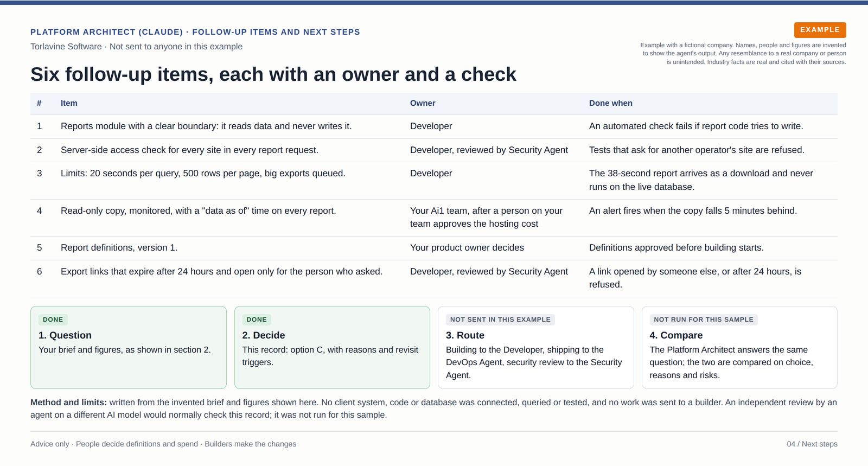Click 'Your brief and figures, as shown in section 2.'

[x=124, y=350]
